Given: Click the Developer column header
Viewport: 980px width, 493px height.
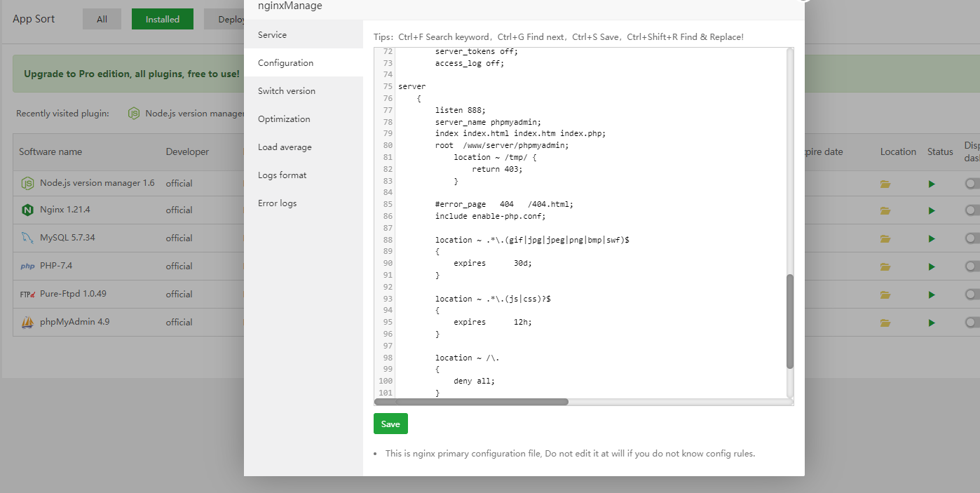Looking at the screenshot, I should coord(187,151).
